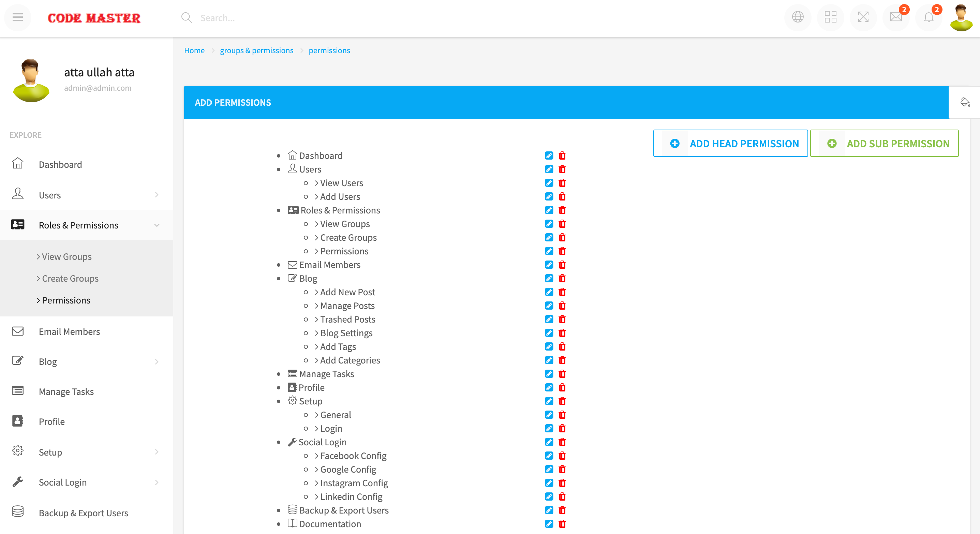Click trash icon for Documentation permission
The height and width of the screenshot is (534, 980).
(x=562, y=524)
